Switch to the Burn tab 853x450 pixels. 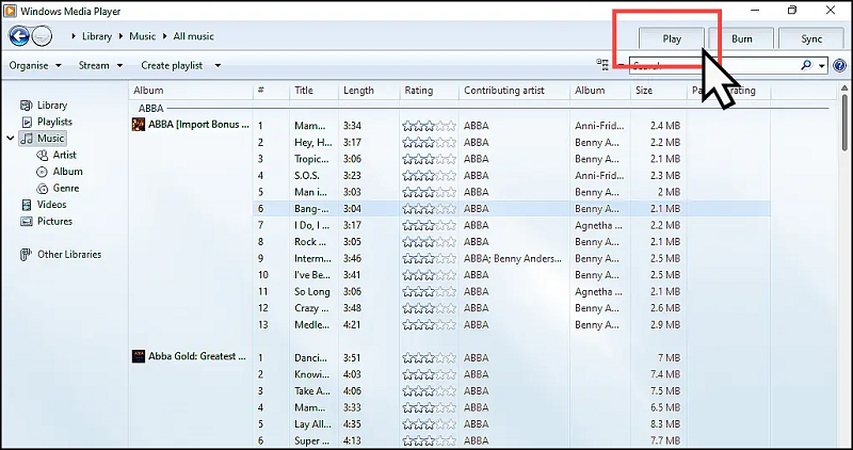point(741,39)
